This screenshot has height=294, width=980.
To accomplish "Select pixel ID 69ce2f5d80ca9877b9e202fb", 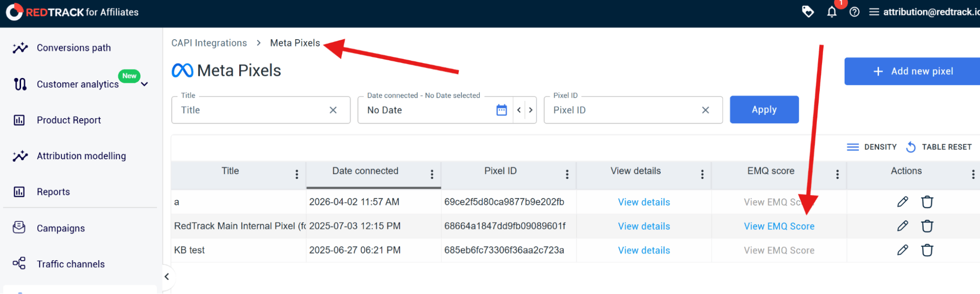I will pos(504,202).
